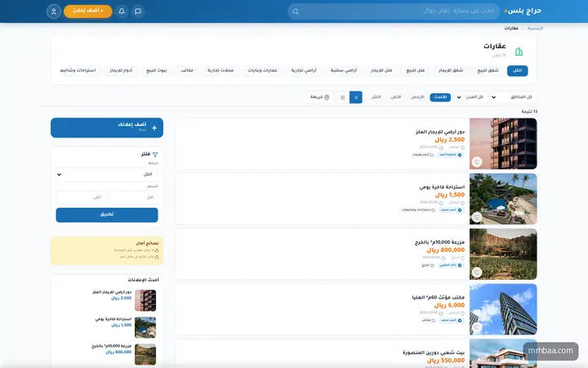Select the أراضي تجارية tab
The width and height of the screenshot is (588, 368).
coord(304,70)
